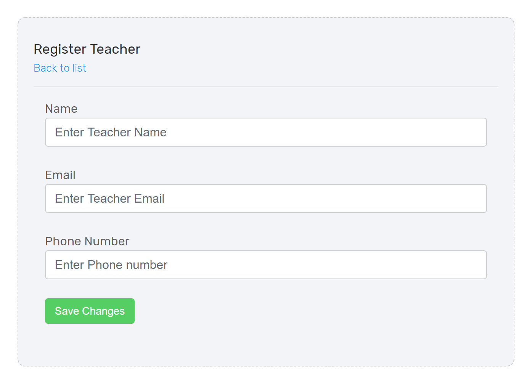Place cursor in Name input
The width and height of the screenshot is (532, 392).
(x=266, y=132)
